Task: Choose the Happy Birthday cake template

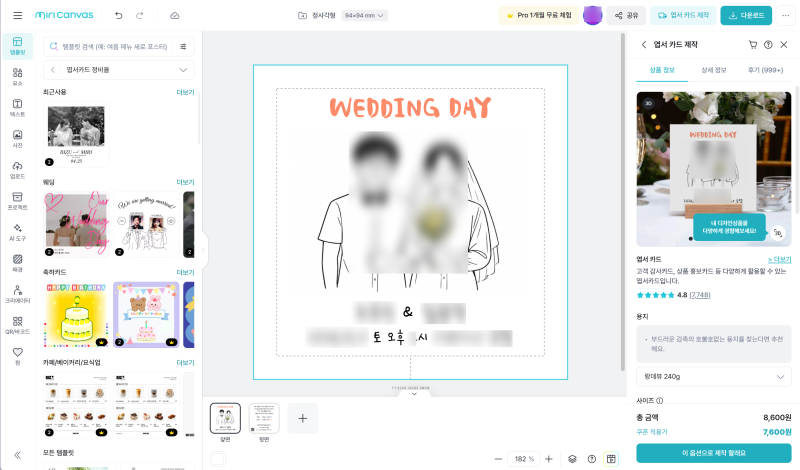Action: [76, 315]
